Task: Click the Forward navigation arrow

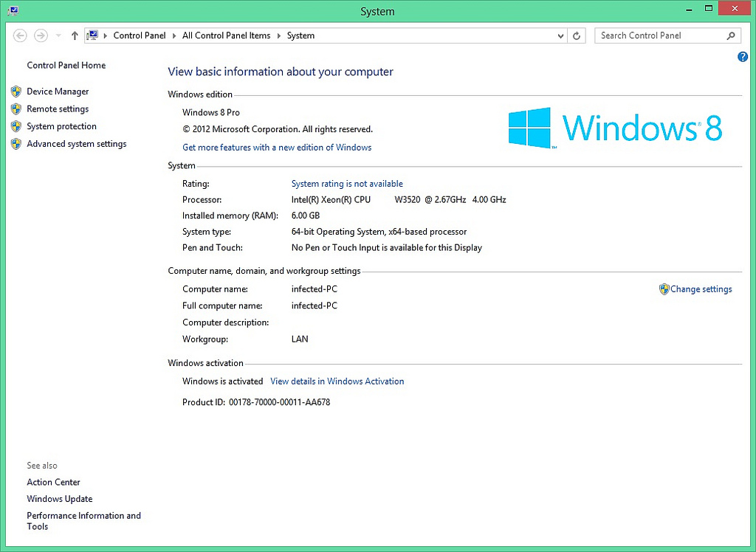Action: coord(41,35)
